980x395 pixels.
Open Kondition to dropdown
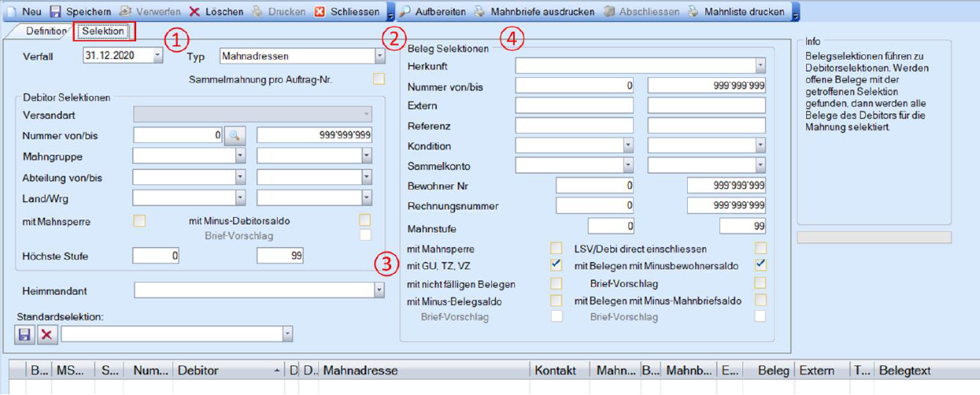(760, 146)
